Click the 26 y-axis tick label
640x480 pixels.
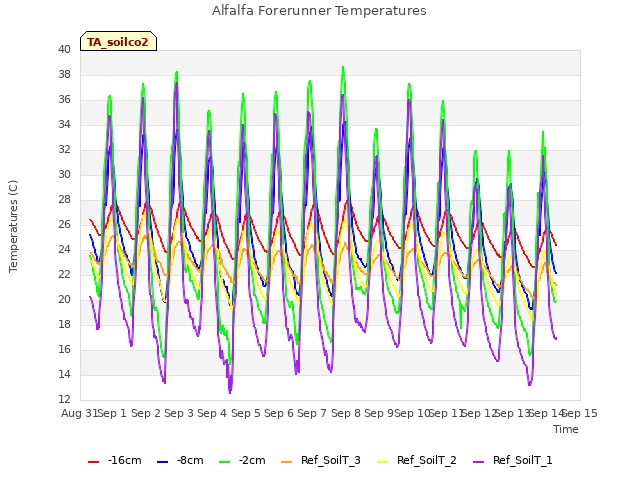point(64,224)
